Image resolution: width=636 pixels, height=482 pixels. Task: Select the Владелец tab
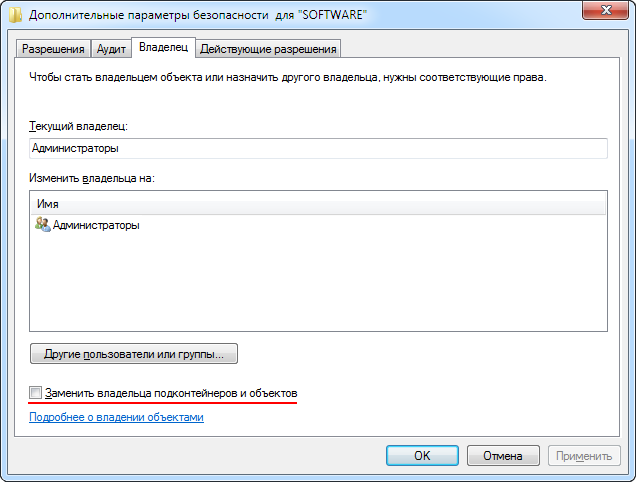coord(163,47)
